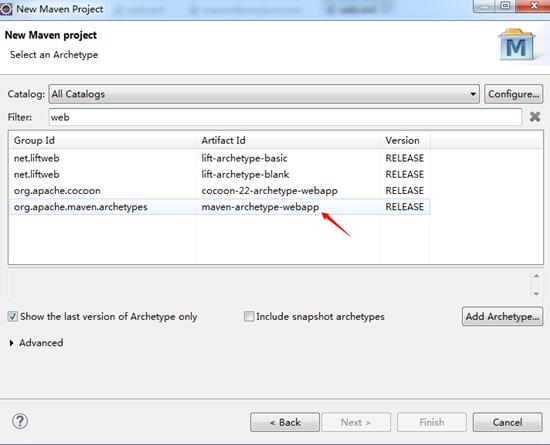Open help via the question mark icon
This screenshot has width=550, height=445.
coord(20,421)
